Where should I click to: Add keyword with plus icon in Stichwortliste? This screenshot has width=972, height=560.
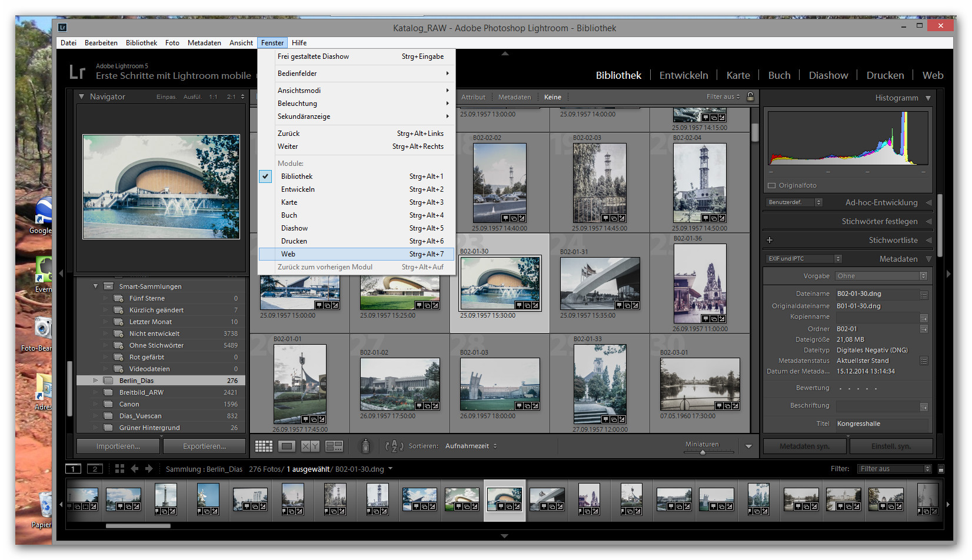(770, 240)
